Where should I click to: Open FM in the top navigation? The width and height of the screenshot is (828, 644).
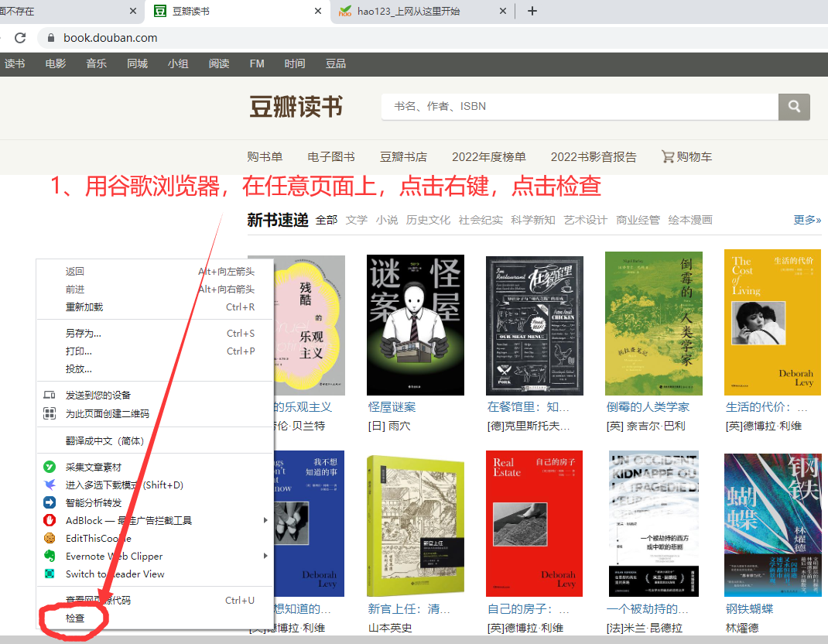(257, 64)
